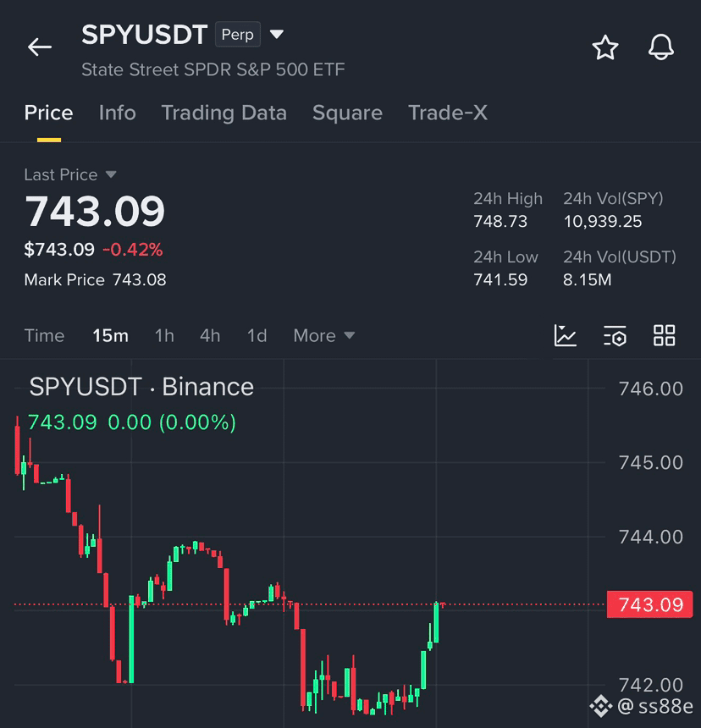This screenshot has width=701, height=728.
Task: Open the Trade-X tab
Action: tap(448, 113)
